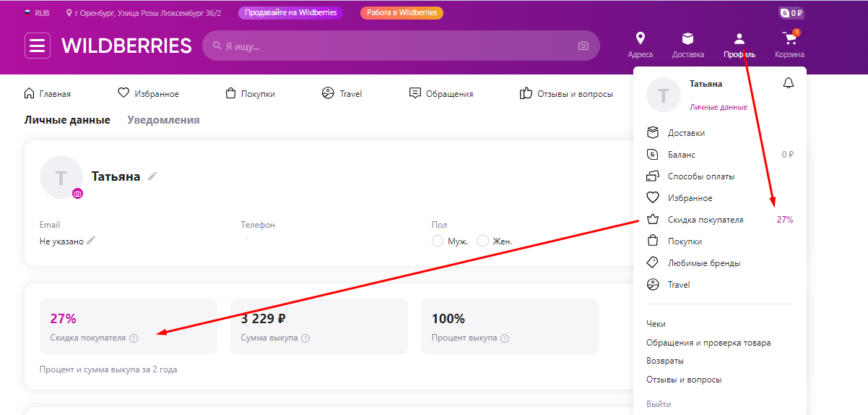Screen dimensions: 868x415
Task: Click the Возвраты link
Action: coord(665,361)
